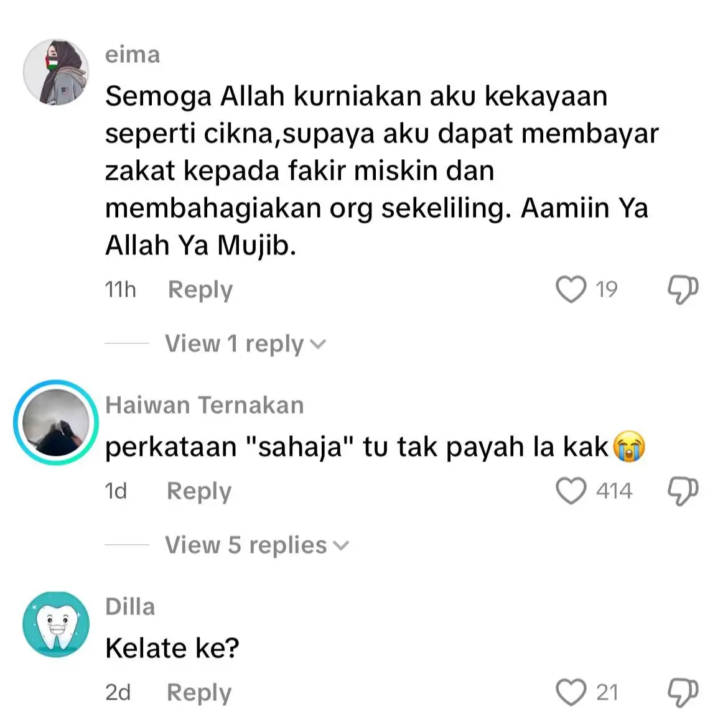Image resolution: width=728 pixels, height=727 pixels.
Task: Open Dilla username link
Action: (x=130, y=607)
